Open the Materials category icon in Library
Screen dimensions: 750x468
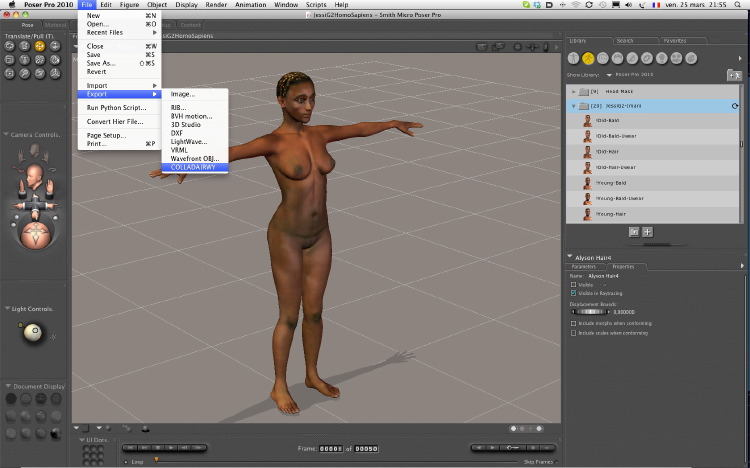point(691,58)
